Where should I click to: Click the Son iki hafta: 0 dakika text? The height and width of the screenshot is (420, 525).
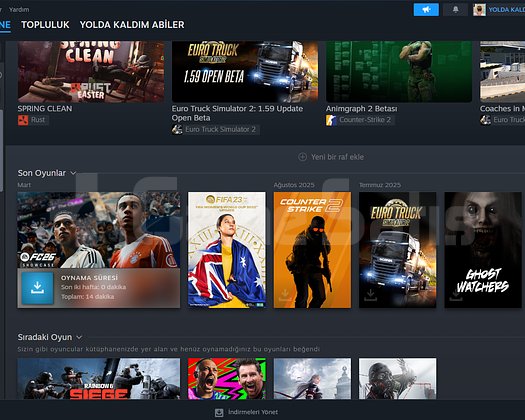[x=93, y=287]
